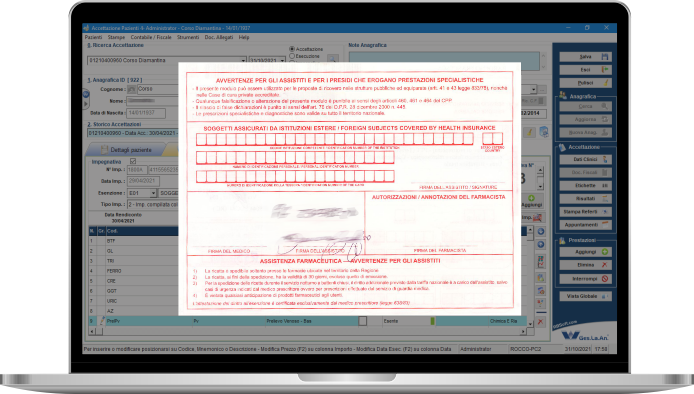Screen dimensions: 694x394
Task: Open Dati Clinici in Accettazione panel
Action: [586, 159]
